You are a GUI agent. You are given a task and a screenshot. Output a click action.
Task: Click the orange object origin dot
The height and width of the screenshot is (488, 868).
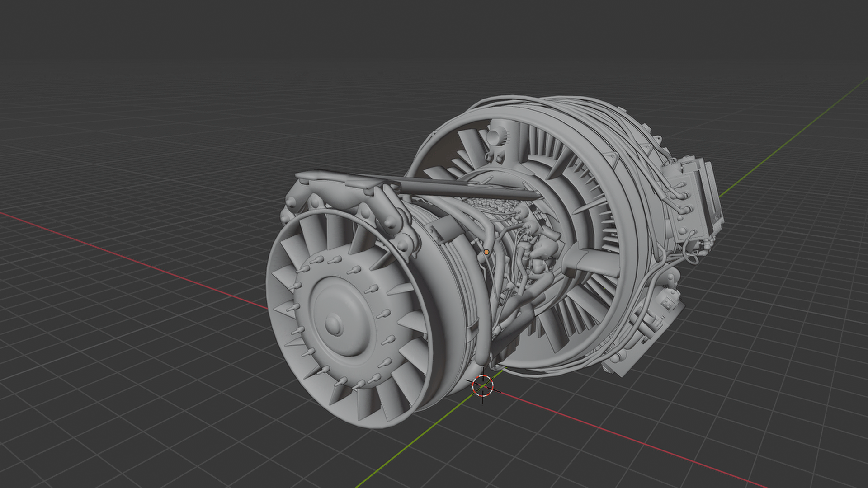pyautogui.click(x=486, y=252)
